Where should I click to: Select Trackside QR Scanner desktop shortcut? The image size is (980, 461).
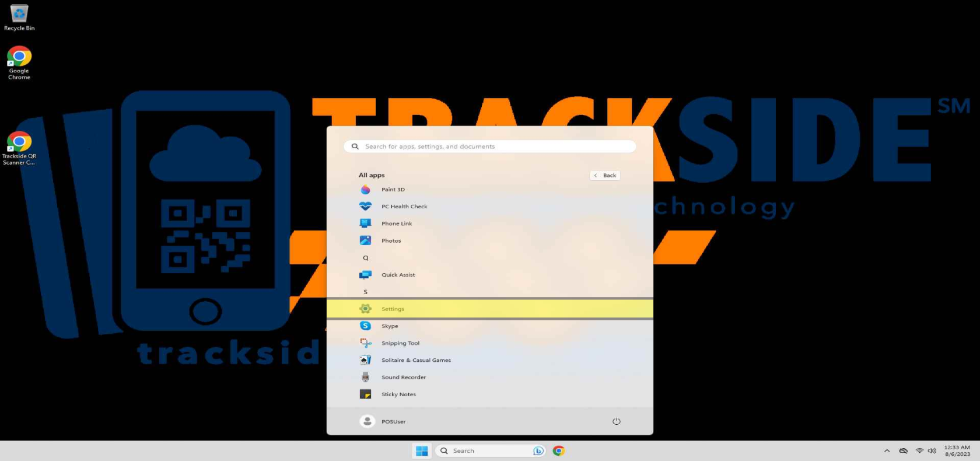click(19, 148)
